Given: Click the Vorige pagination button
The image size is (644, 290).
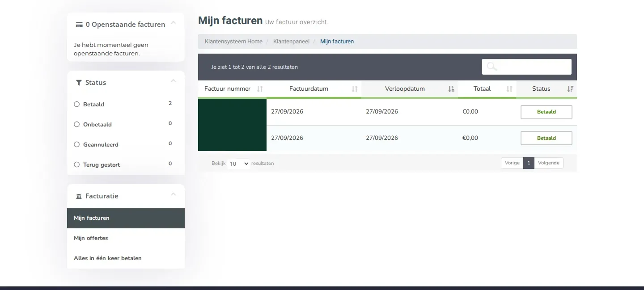Looking at the screenshot, I should [512, 163].
